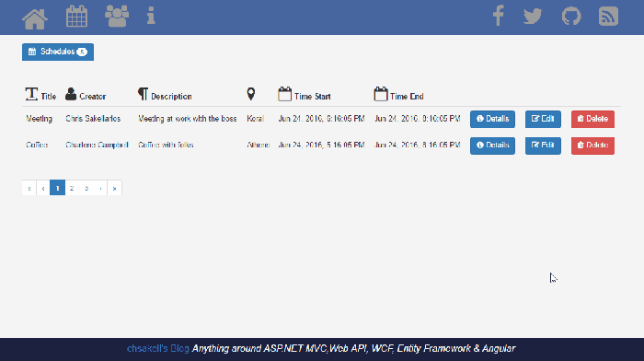
Task: Click the Description column header
Action: [x=165, y=95]
